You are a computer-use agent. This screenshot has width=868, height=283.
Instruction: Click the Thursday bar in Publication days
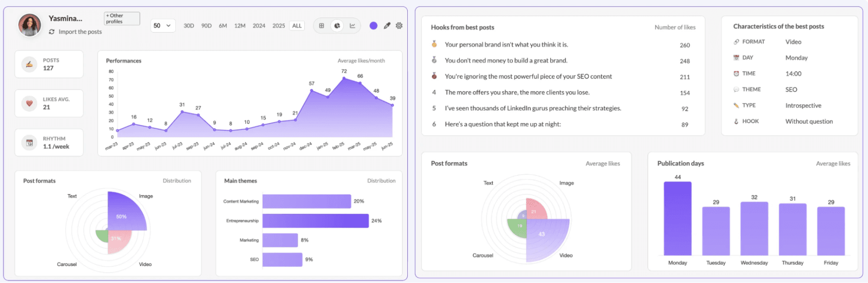pos(792,229)
